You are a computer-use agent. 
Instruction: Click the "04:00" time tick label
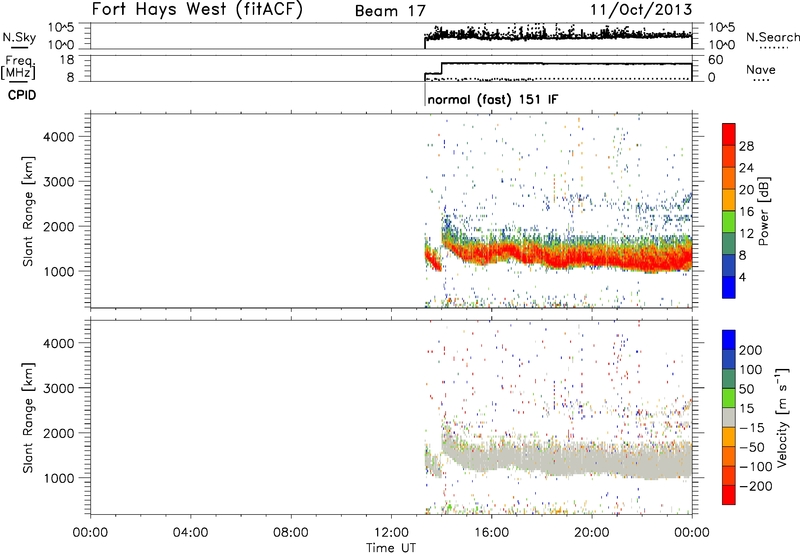190,533
